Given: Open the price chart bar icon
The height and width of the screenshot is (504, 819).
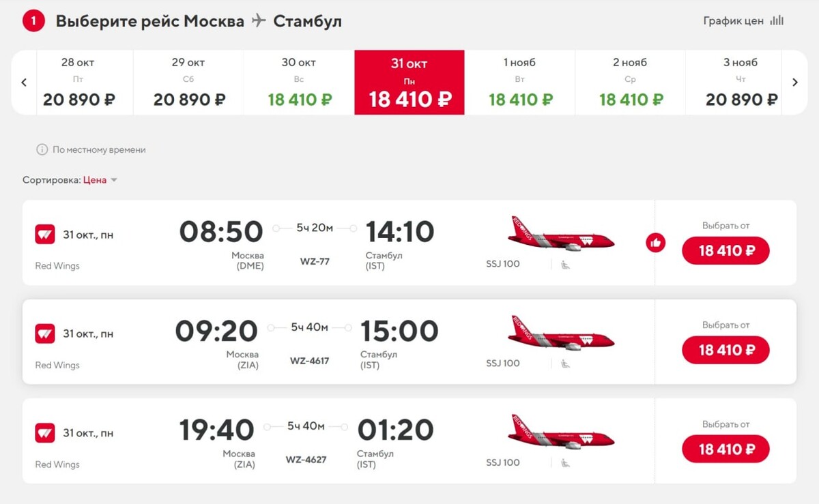Looking at the screenshot, I should (x=777, y=20).
